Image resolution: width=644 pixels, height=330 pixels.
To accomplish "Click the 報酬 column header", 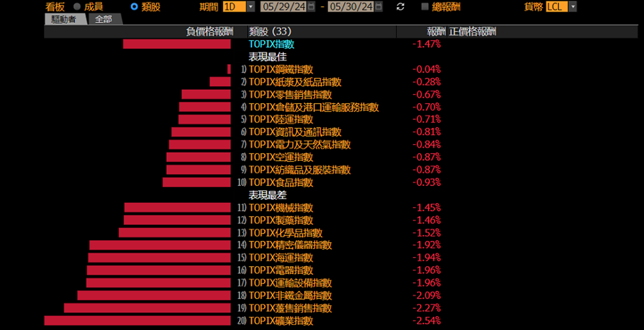I will pyautogui.click(x=436, y=32).
